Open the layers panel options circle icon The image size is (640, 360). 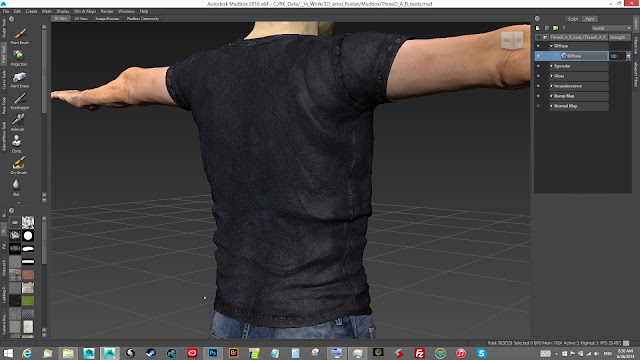pyautogui.click(x=537, y=19)
